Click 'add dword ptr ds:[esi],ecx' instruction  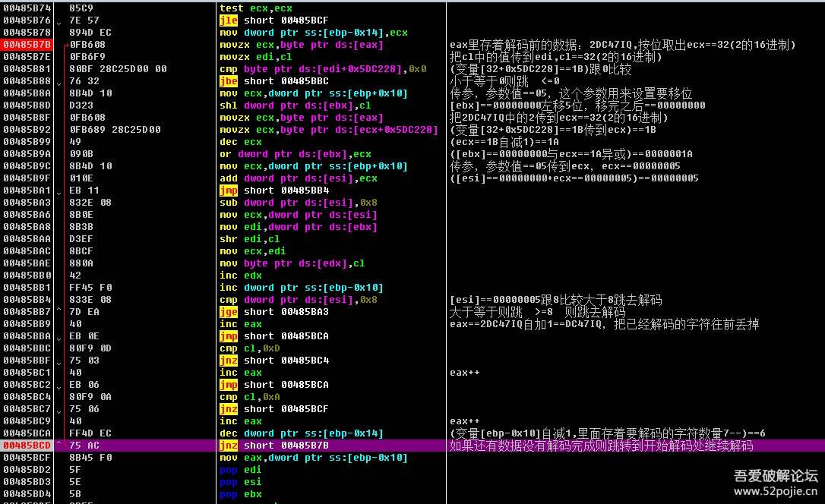click(299, 178)
